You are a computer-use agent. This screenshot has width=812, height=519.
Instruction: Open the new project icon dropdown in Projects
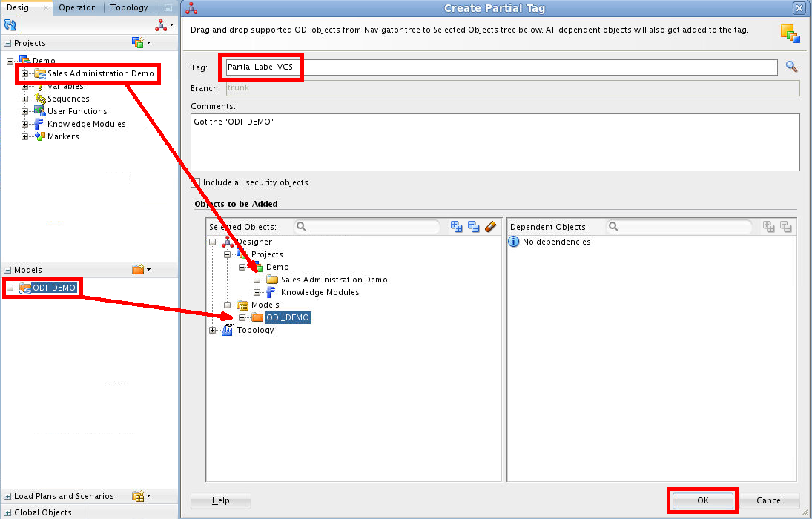coord(141,42)
